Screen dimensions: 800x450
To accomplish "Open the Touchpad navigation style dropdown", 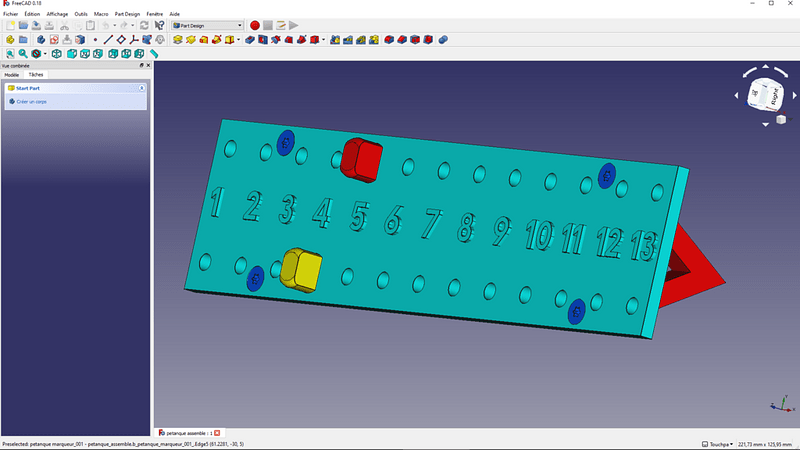I will point(717,444).
